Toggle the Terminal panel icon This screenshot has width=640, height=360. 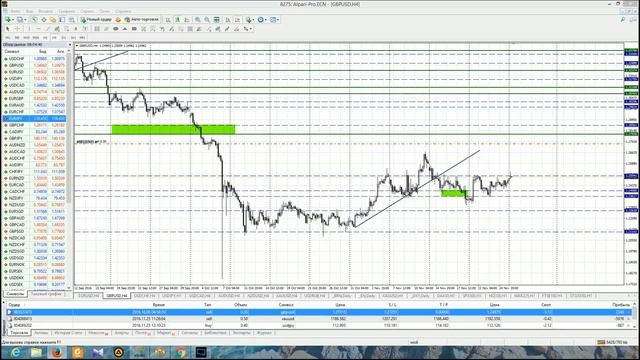(x=62, y=20)
